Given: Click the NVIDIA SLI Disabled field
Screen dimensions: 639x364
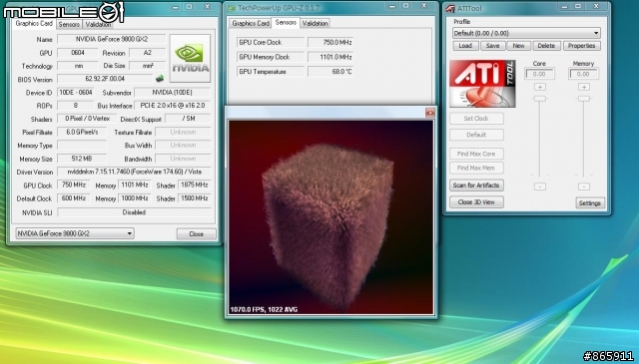Looking at the screenshot, I should 134,212.
